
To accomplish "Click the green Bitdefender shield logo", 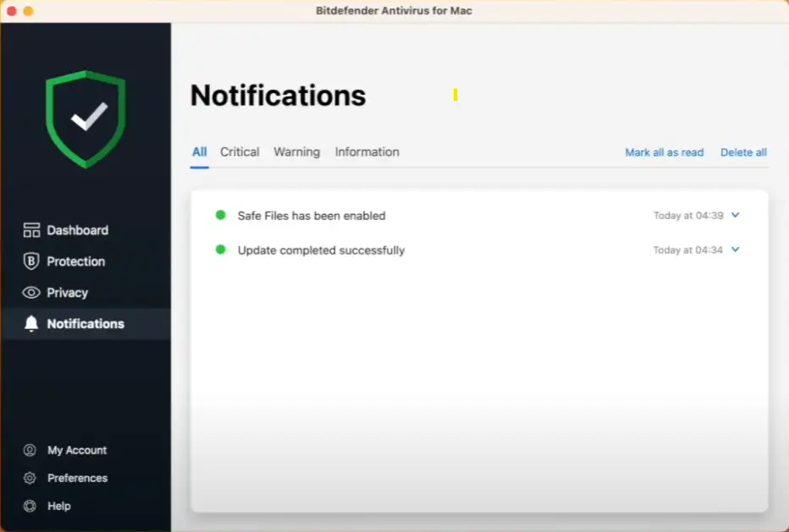I will (x=86, y=119).
